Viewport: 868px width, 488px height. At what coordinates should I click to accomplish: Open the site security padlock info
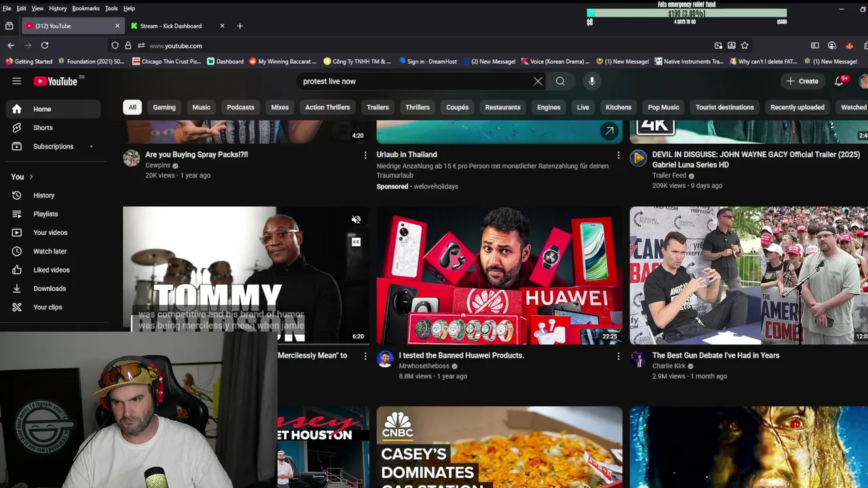pos(127,45)
